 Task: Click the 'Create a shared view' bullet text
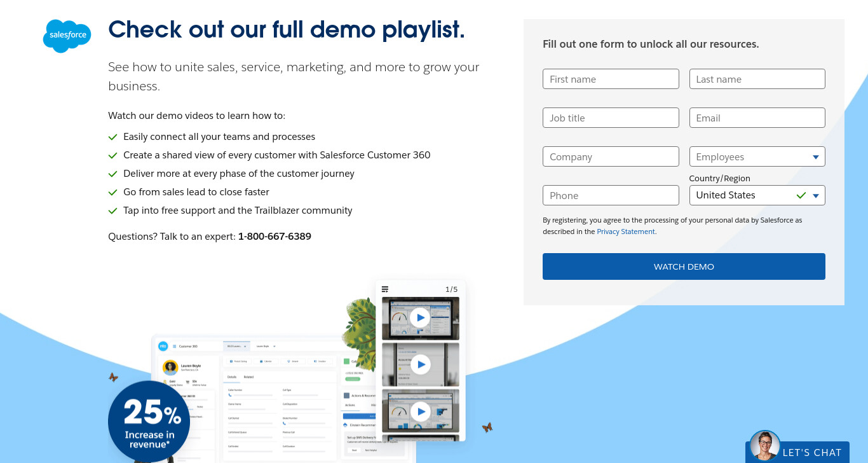277,155
